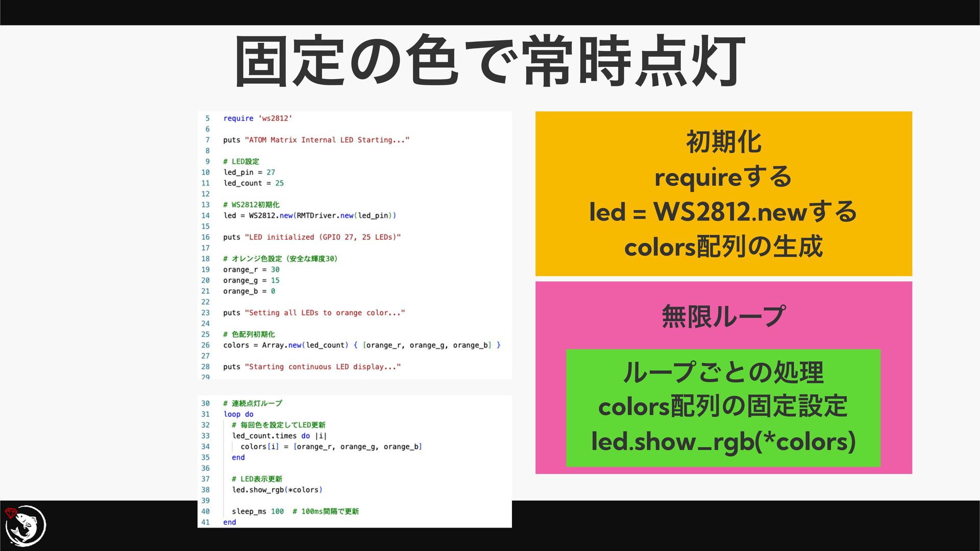The width and height of the screenshot is (980, 551).
Task: Click the line orange_r = 30
Action: [251, 269]
